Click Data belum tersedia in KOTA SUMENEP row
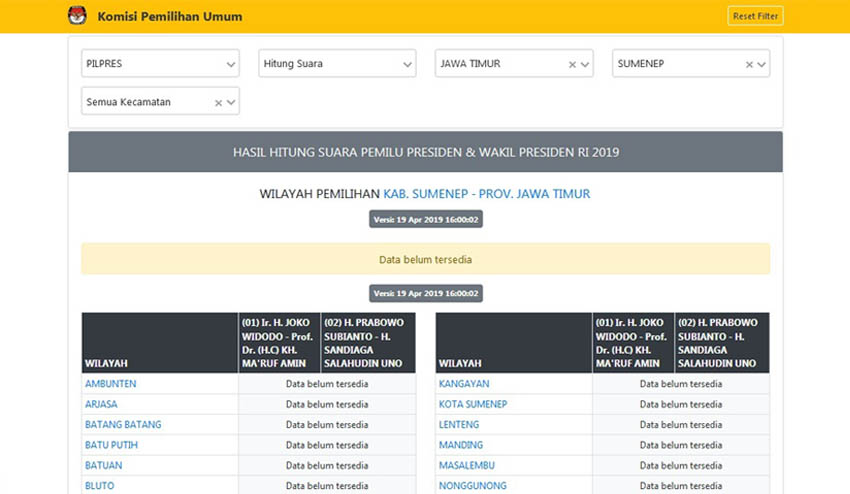Viewport: 850px width, 494px height. click(681, 405)
